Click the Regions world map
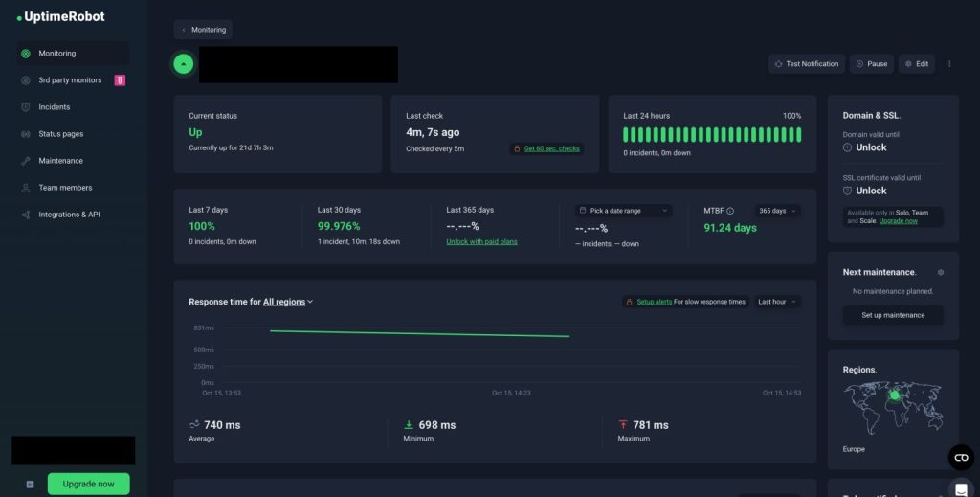980x497 pixels. click(x=893, y=407)
